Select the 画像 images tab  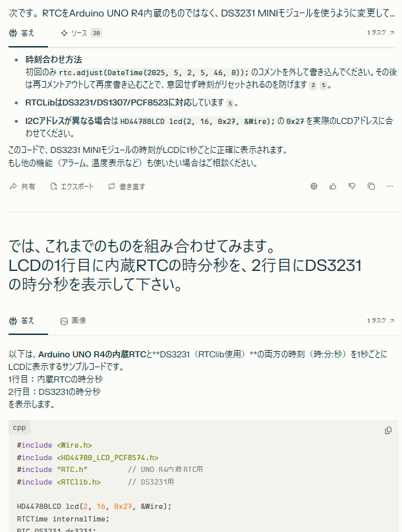pyautogui.click(x=73, y=320)
